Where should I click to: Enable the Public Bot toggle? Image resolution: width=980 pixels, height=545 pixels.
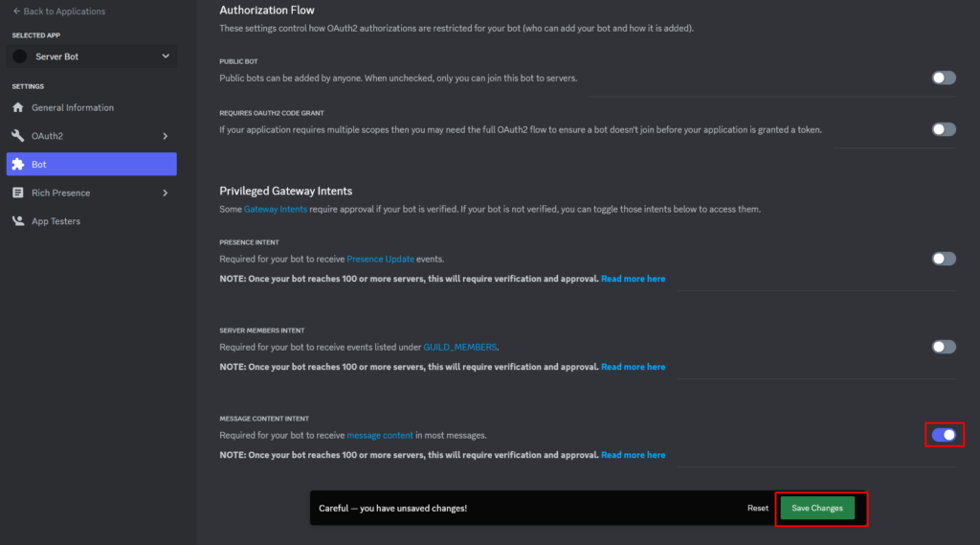click(x=944, y=78)
